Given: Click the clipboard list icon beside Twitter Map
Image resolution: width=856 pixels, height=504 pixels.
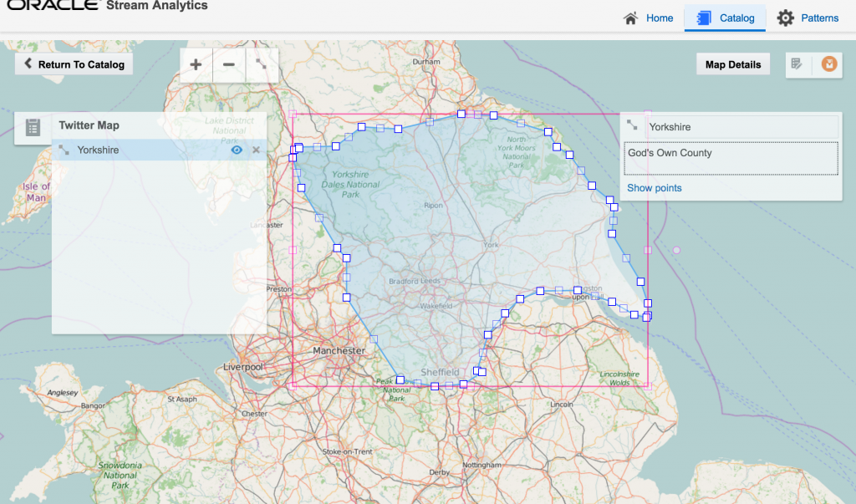Looking at the screenshot, I should coord(33,127).
